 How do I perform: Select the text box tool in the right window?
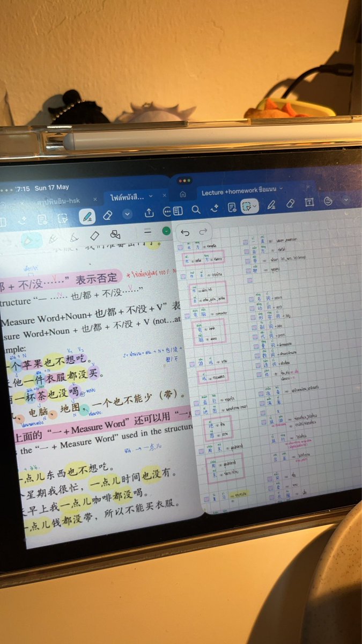coord(309,202)
